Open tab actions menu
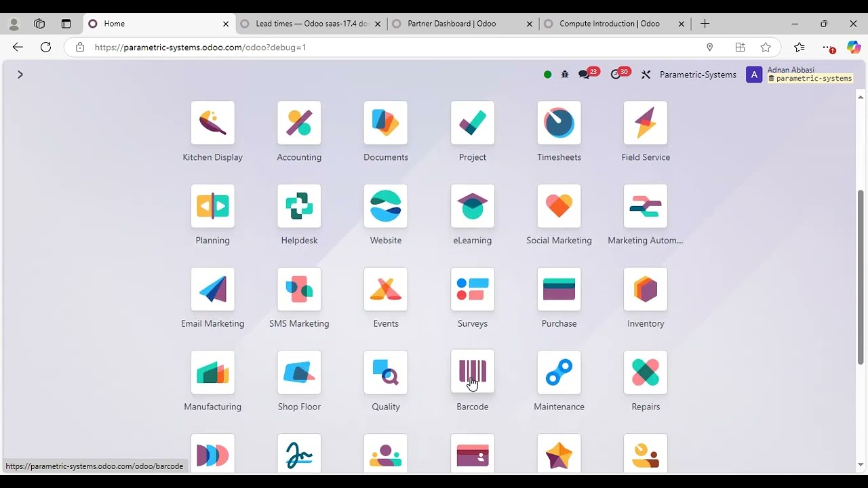Screen dimensions: 868x488 (x=66, y=24)
